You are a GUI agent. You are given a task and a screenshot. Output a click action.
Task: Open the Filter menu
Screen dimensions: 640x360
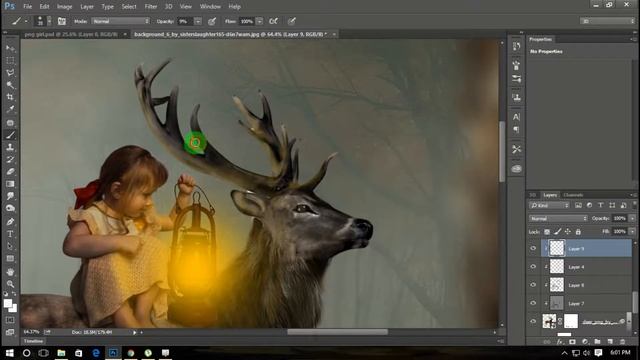coord(151,7)
